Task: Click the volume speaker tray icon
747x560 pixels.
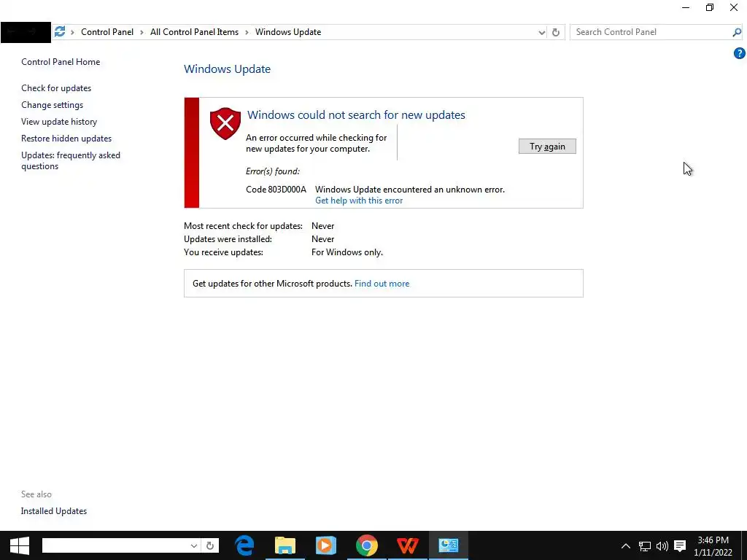Action: [662, 546]
